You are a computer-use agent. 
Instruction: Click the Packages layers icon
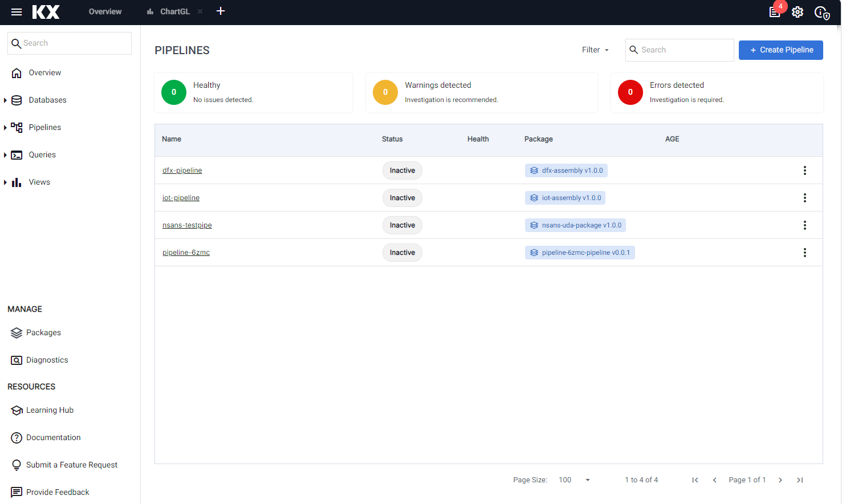(17, 333)
